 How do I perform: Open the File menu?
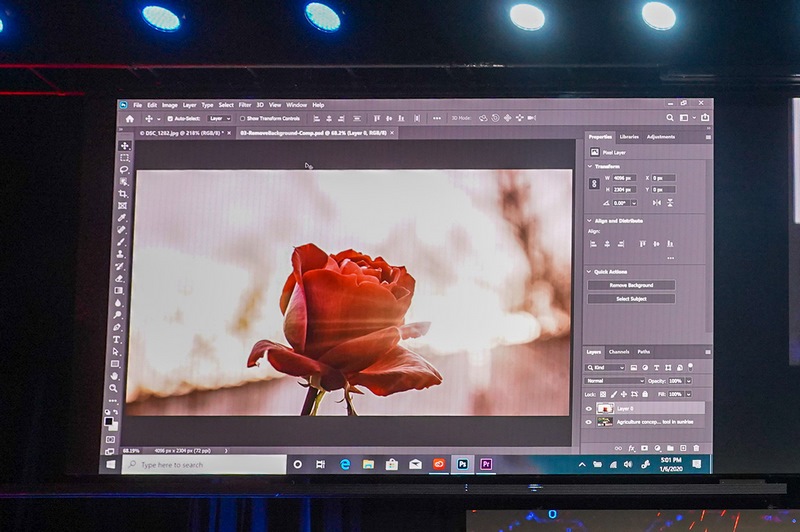138,105
